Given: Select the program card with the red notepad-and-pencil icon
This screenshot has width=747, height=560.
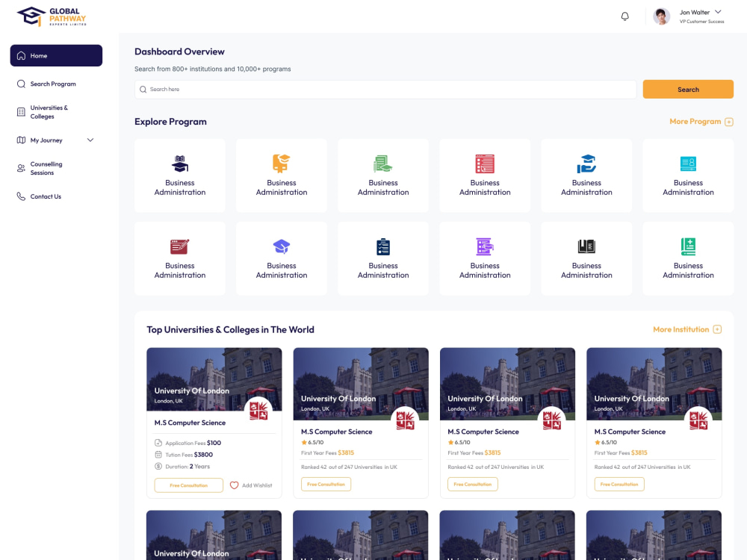Looking at the screenshot, I should [x=179, y=258].
